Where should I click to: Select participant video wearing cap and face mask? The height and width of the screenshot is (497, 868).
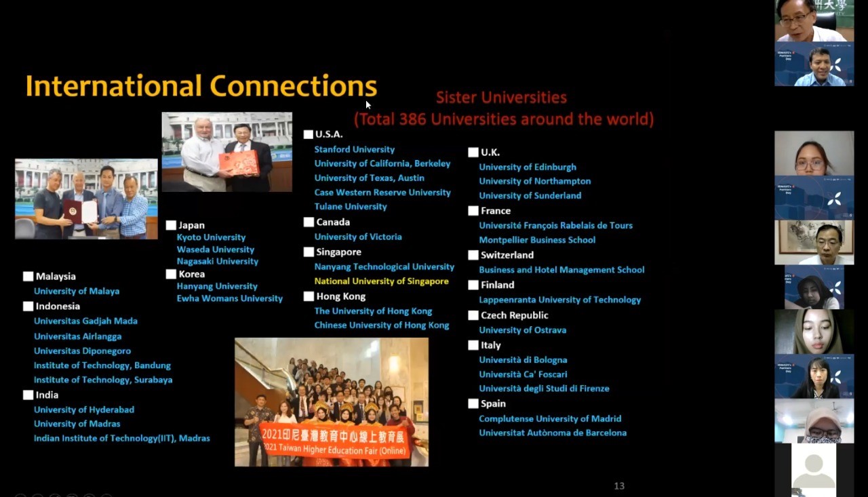pyautogui.click(x=814, y=421)
